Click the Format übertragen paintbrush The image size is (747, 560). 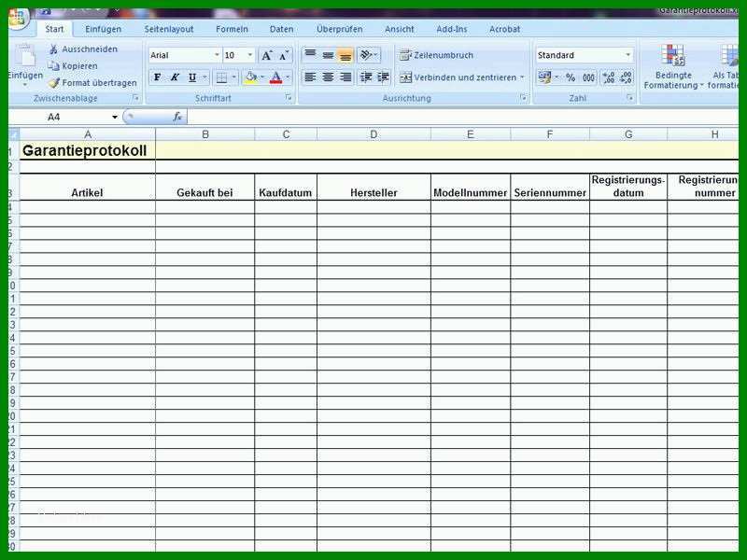(x=54, y=83)
